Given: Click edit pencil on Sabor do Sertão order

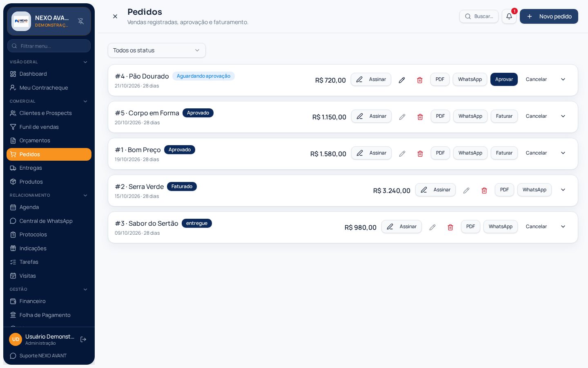Looking at the screenshot, I should click(432, 227).
